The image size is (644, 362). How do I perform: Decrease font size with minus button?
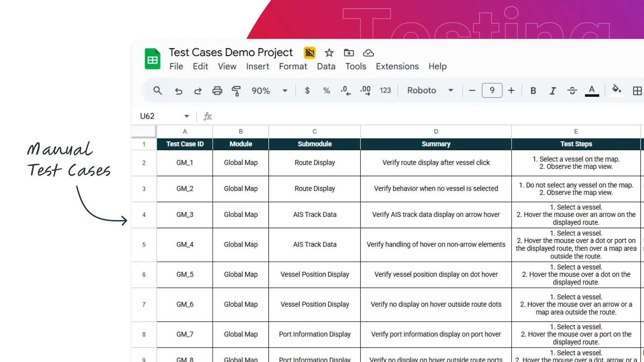(x=472, y=90)
